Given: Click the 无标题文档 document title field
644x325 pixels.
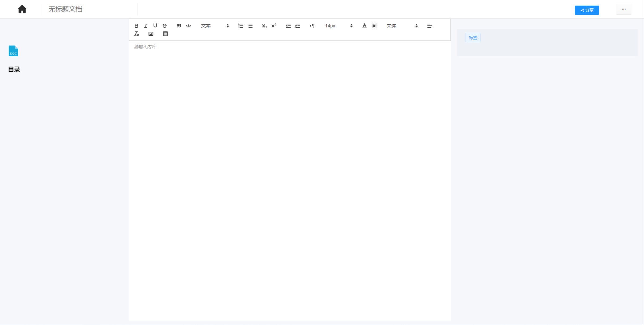Looking at the screenshot, I should point(89,9).
